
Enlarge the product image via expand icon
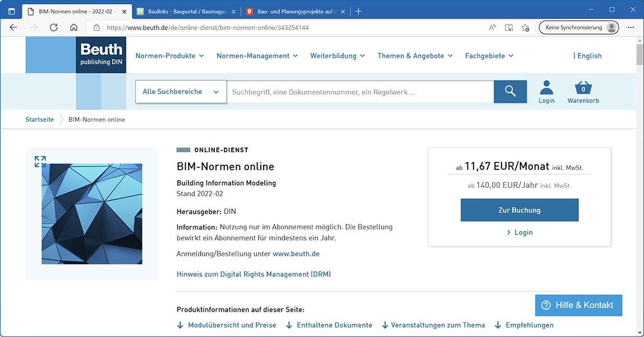pos(40,160)
